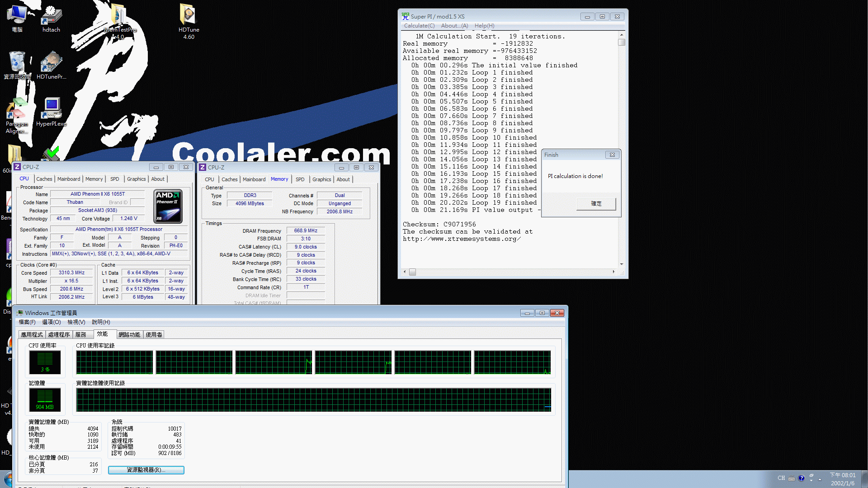868x488 pixels.
Task: Click the Multiplier value x 16.5
Action: coord(71,281)
